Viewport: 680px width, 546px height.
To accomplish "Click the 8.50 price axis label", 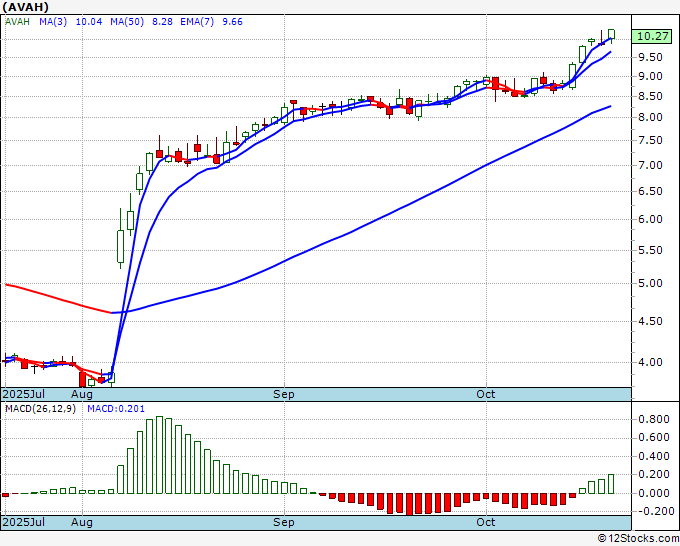I will click(x=650, y=97).
